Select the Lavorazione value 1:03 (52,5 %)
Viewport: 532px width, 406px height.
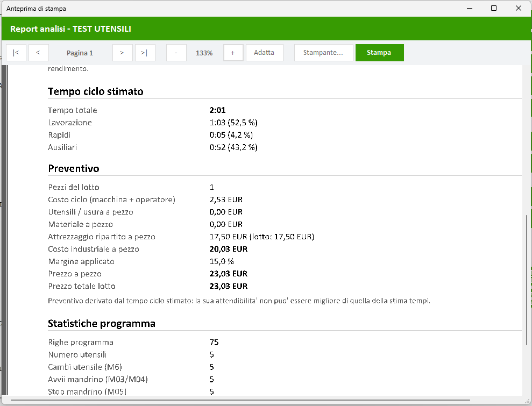[x=233, y=123]
